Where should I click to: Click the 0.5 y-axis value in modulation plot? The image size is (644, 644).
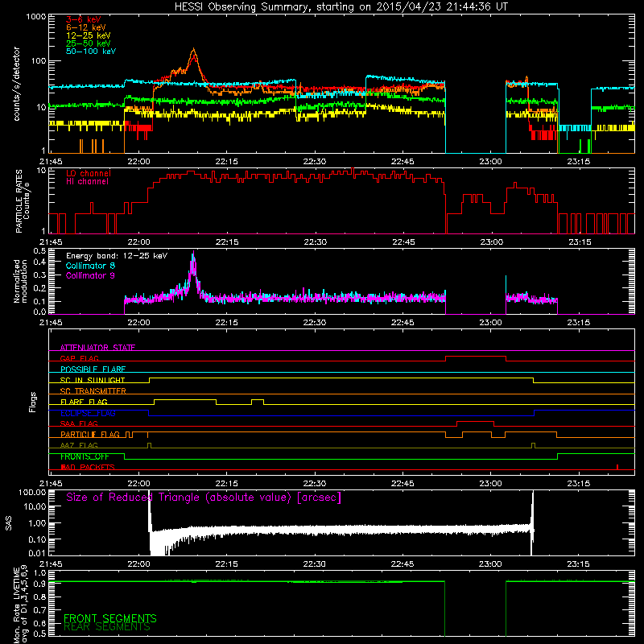39,250
